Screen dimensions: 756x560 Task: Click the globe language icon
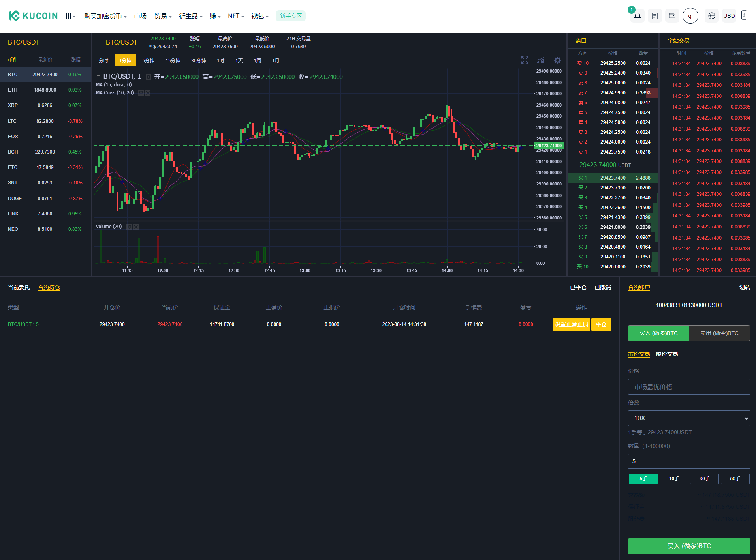pyautogui.click(x=711, y=16)
